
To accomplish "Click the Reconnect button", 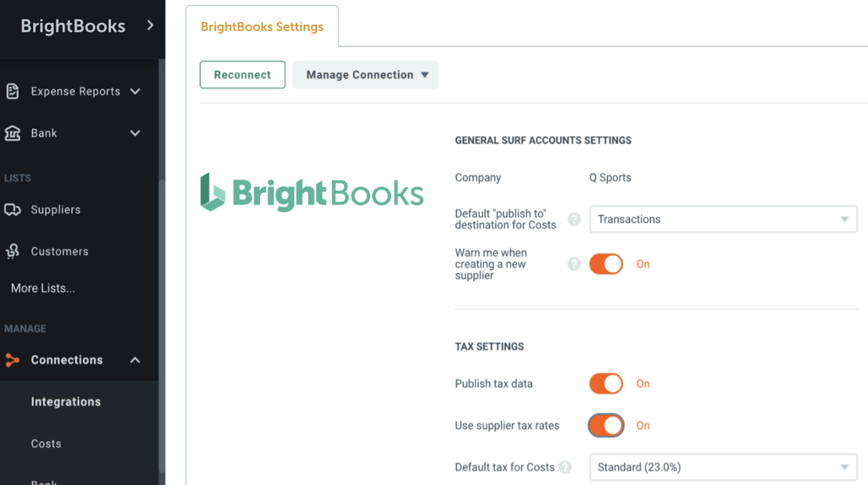I will click(x=242, y=75).
